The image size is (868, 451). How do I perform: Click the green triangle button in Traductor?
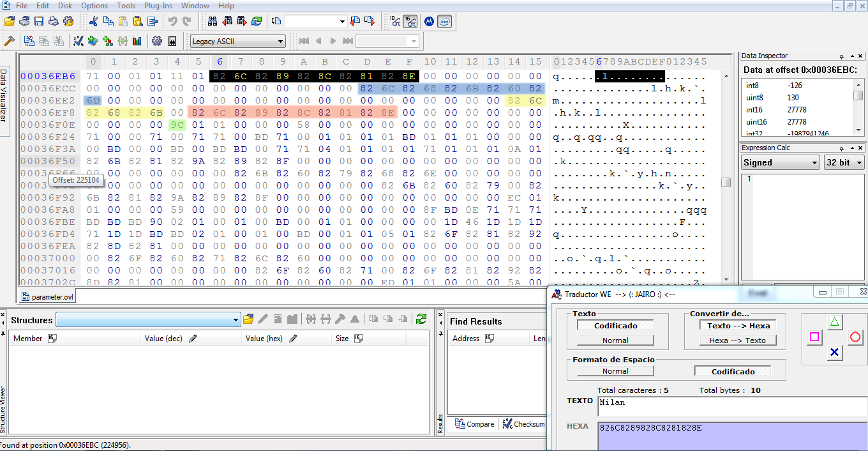[x=835, y=322]
